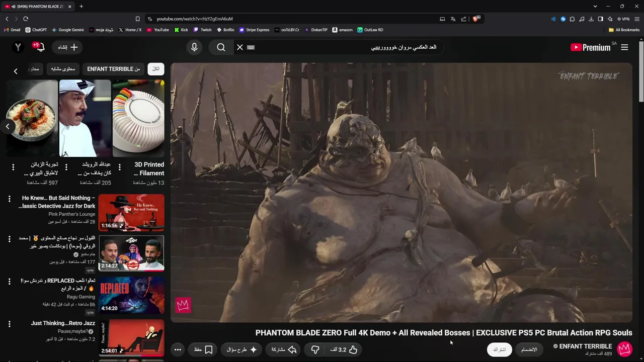644x362 pixels.
Task: Open tab search dropdown arrow
Action: pos(595,6)
